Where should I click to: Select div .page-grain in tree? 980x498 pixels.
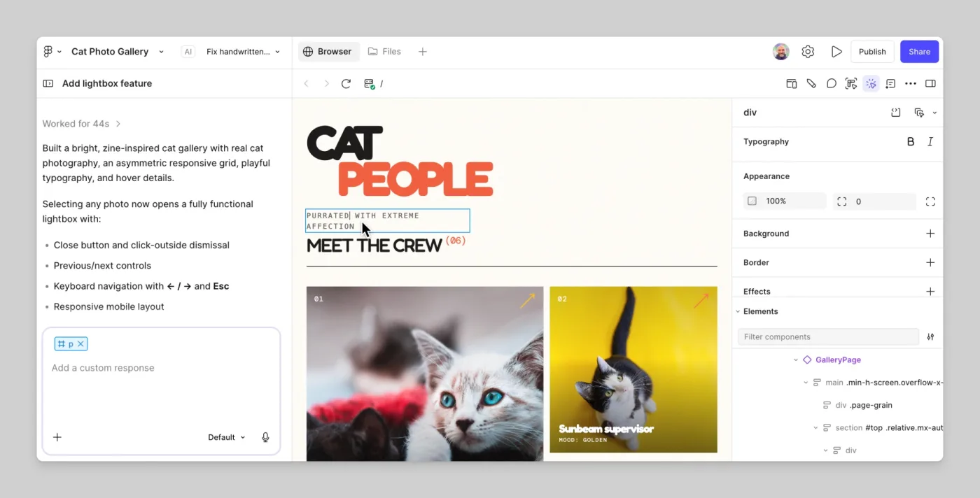point(857,406)
